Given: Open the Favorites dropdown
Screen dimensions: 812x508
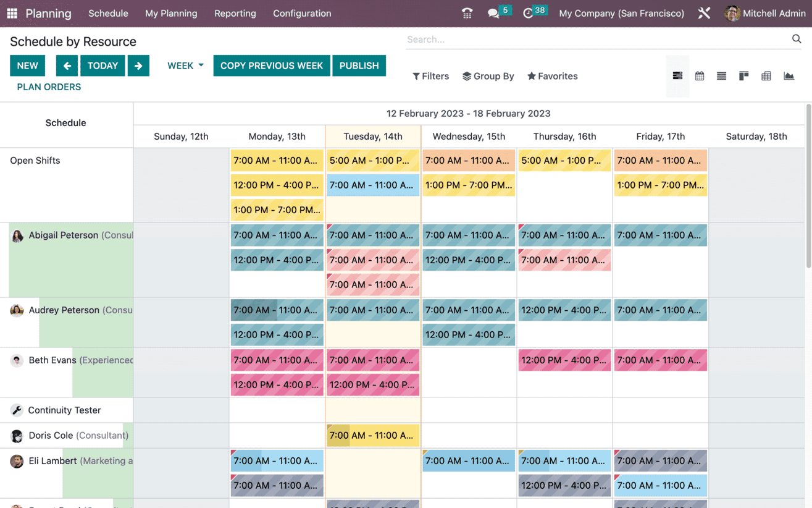Looking at the screenshot, I should pyautogui.click(x=552, y=76).
